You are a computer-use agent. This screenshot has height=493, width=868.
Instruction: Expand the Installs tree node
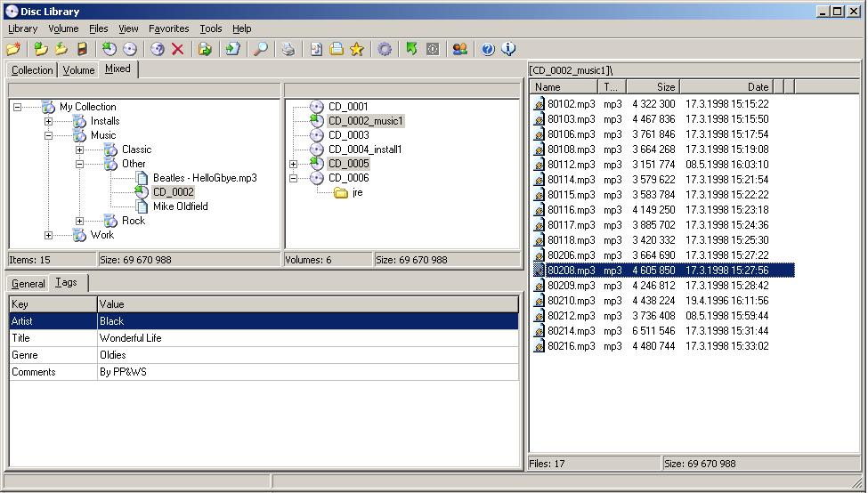coord(48,121)
